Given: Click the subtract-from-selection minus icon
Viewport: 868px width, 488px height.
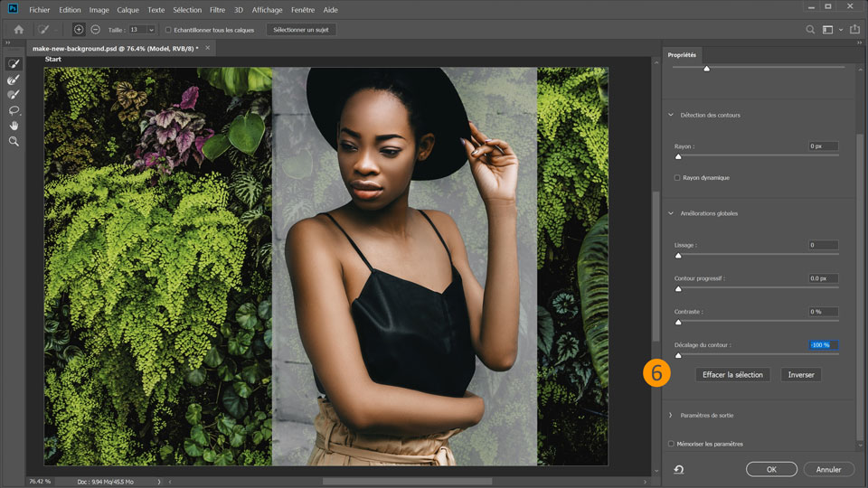Looking at the screenshot, I should click(95, 30).
